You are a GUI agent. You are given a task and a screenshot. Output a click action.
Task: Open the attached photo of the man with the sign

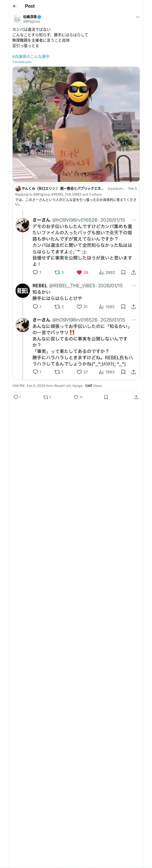[76, 124]
